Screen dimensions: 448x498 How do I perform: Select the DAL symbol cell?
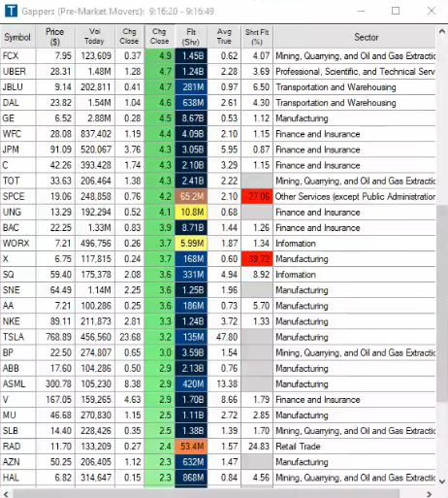[17, 103]
